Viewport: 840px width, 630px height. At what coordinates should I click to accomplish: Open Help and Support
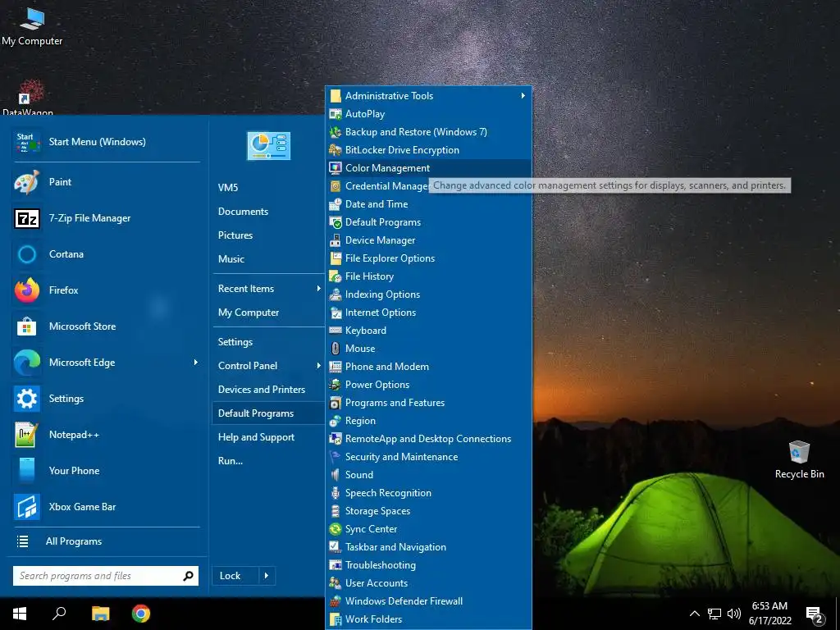256,437
